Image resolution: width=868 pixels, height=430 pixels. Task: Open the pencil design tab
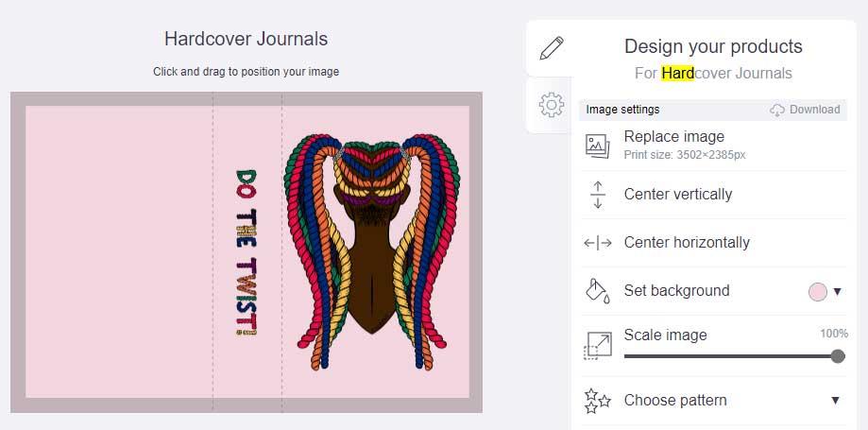point(552,48)
